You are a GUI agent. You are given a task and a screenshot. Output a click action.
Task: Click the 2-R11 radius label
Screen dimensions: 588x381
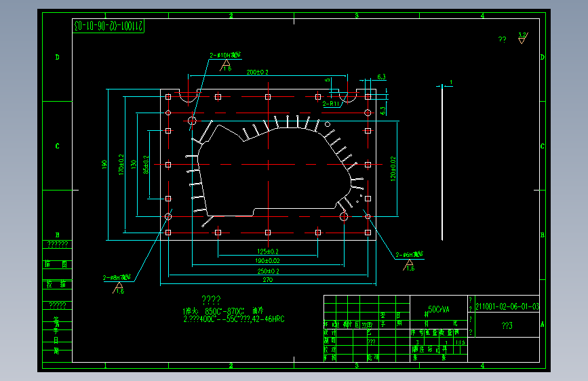pyautogui.click(x=331, y=104)
